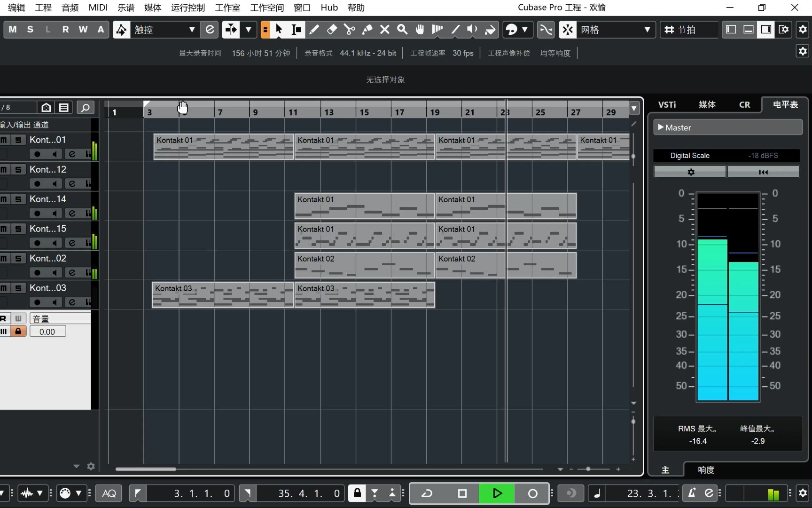Image resolution: width=812 pixels, height=508 pixels.
Task: Open ruler display format dropdown arrow
Action: [634, 109]
